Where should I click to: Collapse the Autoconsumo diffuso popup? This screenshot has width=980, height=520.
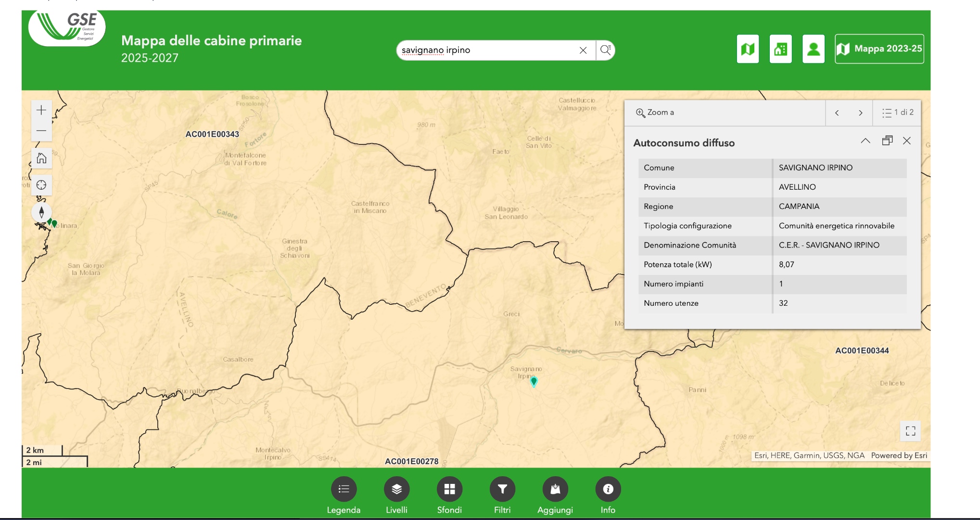tap(865, 141)
